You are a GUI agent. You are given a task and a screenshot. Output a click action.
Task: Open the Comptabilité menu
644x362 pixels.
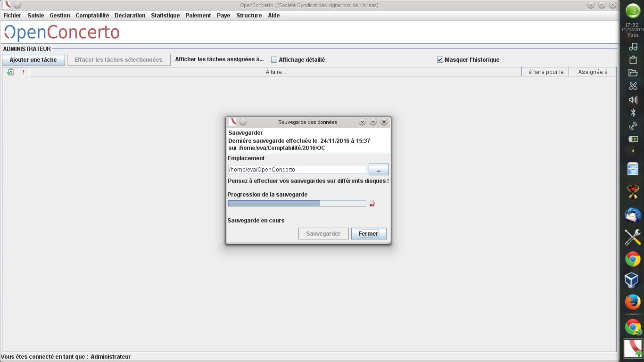point(92,16)
